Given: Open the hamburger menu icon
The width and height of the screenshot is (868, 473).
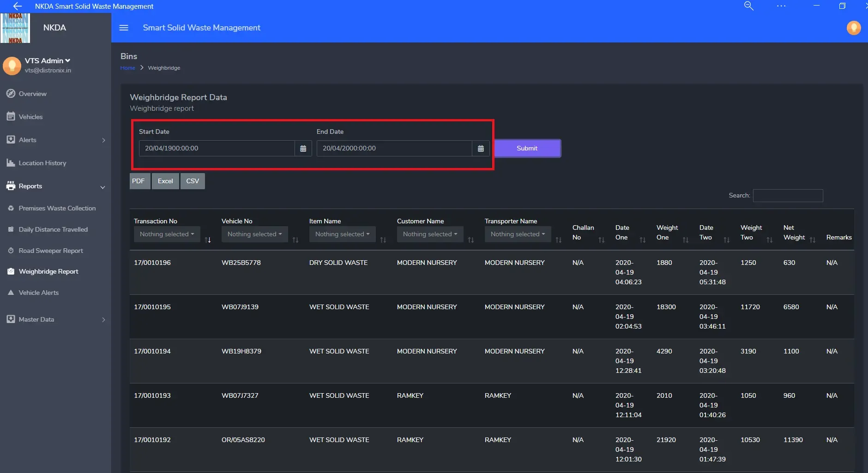Looking at the screenshot, I should (x=124, y=28).
